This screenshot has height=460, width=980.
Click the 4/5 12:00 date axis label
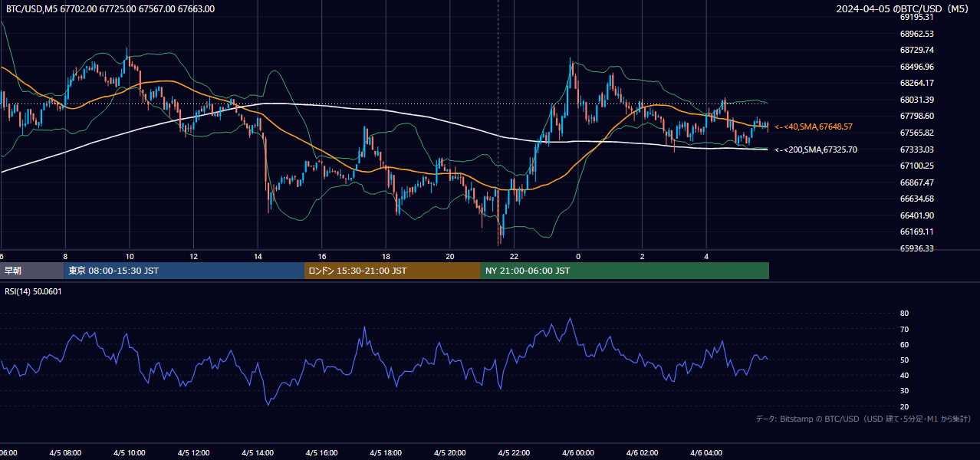pos(193,453)
